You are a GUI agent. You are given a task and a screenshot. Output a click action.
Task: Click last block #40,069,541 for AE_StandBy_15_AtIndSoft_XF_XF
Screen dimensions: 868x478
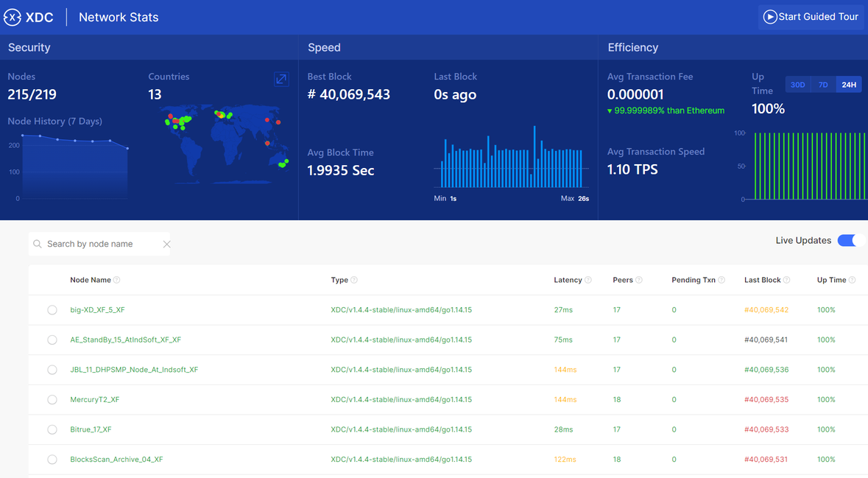point(766,340)
